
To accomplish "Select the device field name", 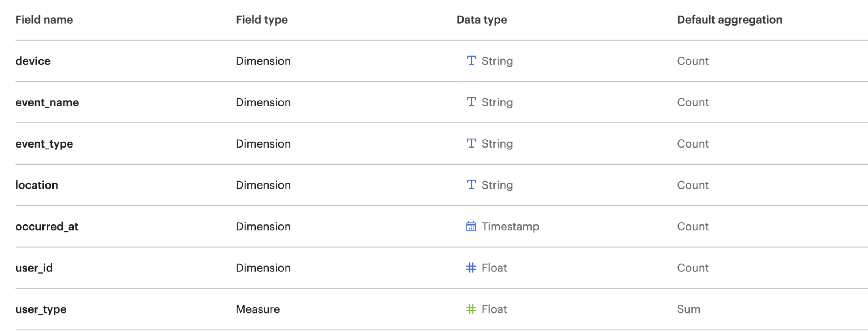I will pyautogui.click(x=33, y=61).
